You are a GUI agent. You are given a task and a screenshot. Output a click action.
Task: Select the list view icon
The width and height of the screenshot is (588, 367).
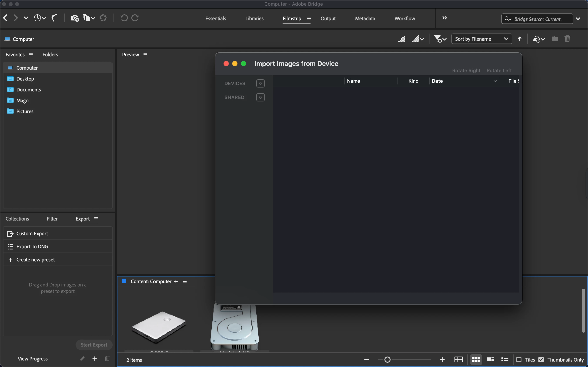pyautogui.click(x=505, y=359)
